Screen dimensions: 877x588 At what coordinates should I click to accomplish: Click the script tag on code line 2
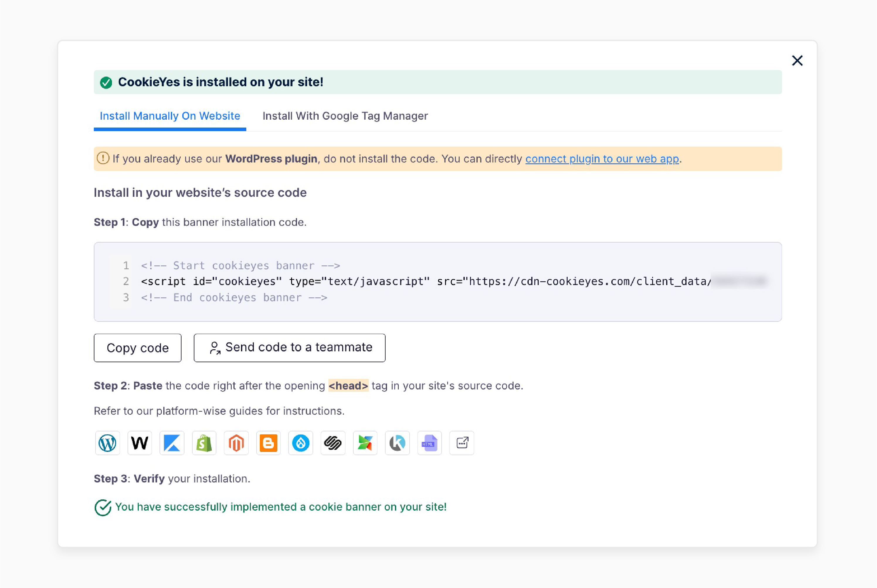pos(425,281)
